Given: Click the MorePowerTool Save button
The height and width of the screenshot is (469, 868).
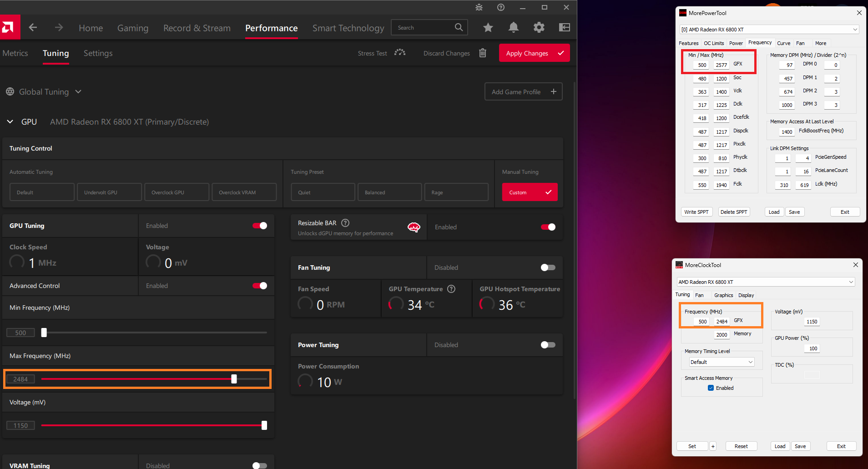Looking at the screenshot, I should [794, 212].
